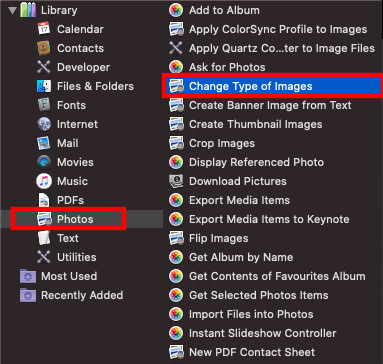Click the Mail stamp icon
Screen dimensions: 383x364
click(44, 143)
